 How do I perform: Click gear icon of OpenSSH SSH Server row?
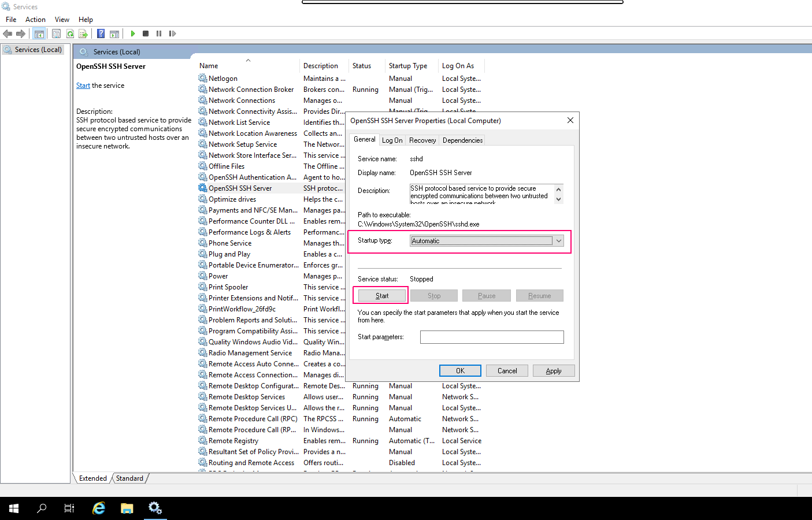tap(202, 188)
